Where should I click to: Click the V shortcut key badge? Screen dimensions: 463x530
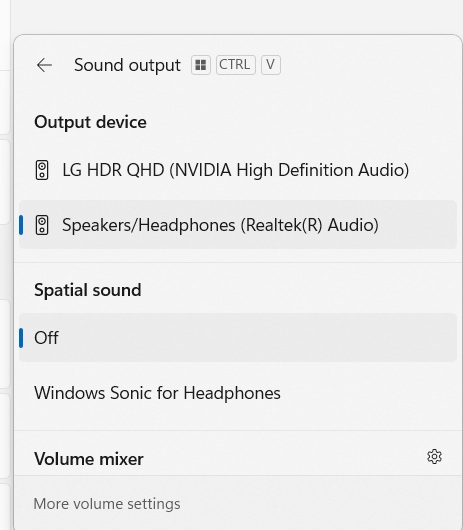271,65
